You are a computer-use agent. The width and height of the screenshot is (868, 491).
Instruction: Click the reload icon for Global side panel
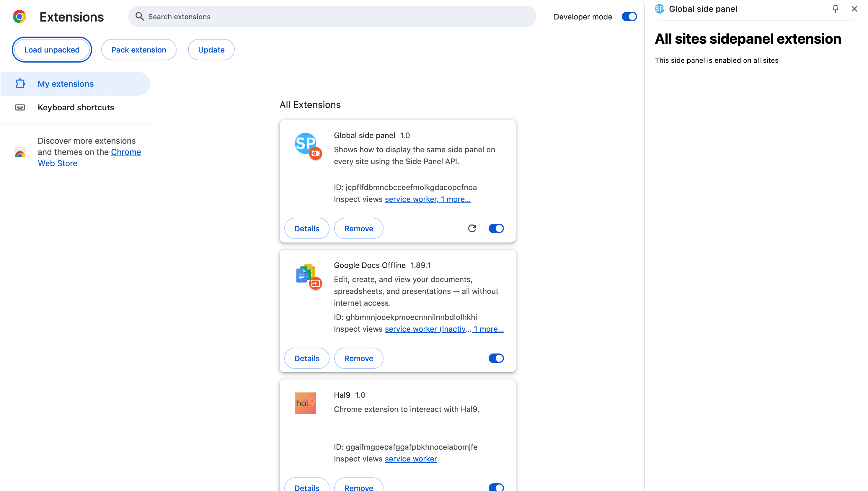[472, 228]
